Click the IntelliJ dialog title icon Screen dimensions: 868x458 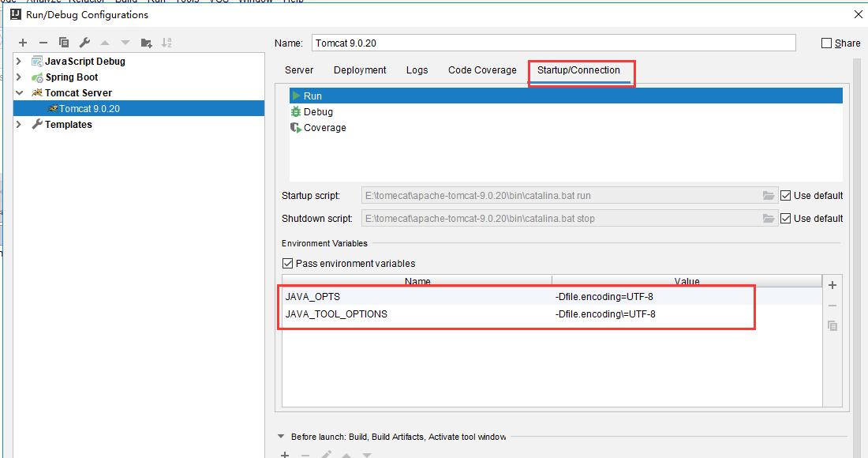[x=16, y=14]
